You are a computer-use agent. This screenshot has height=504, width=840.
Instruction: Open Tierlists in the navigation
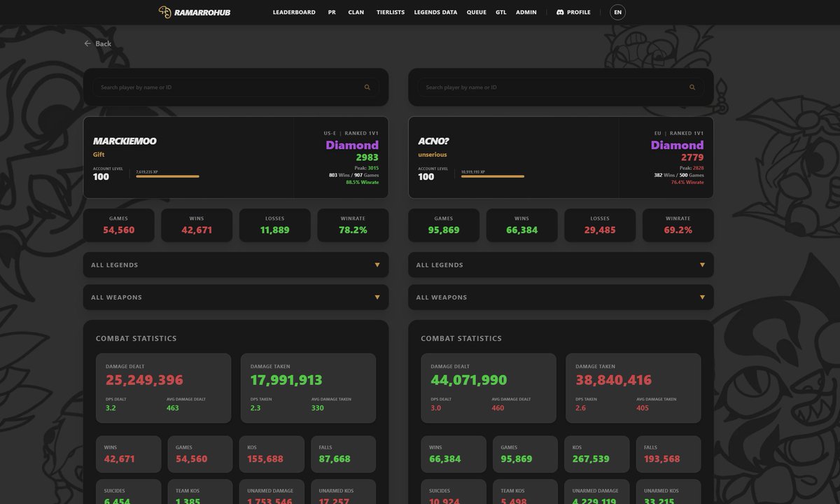pyautogui.click(x=391, y=12)
